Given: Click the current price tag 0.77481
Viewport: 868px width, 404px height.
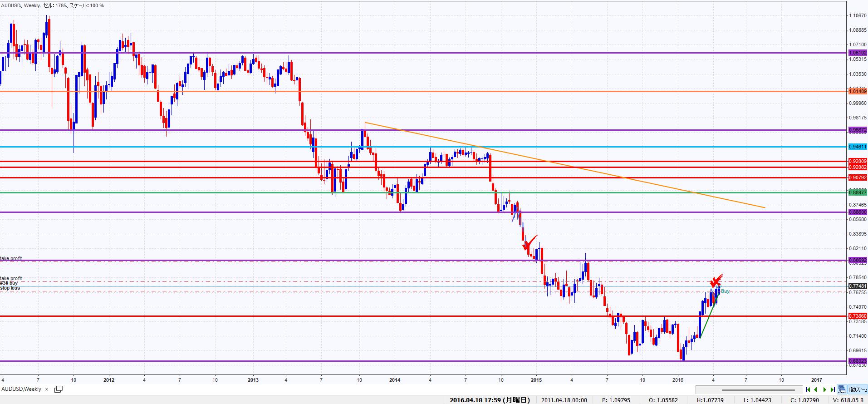Looking at the screenshot, I should tap(857, 286).
